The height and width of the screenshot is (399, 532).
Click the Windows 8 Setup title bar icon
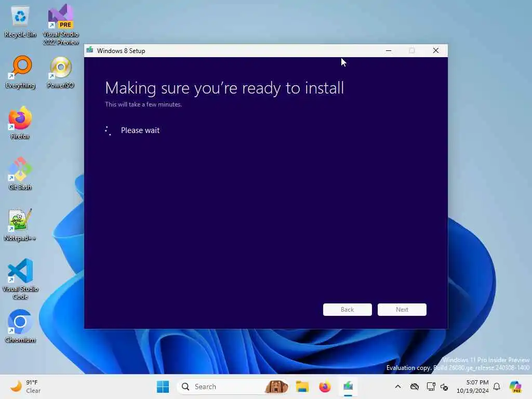click(x=90, y=50)
